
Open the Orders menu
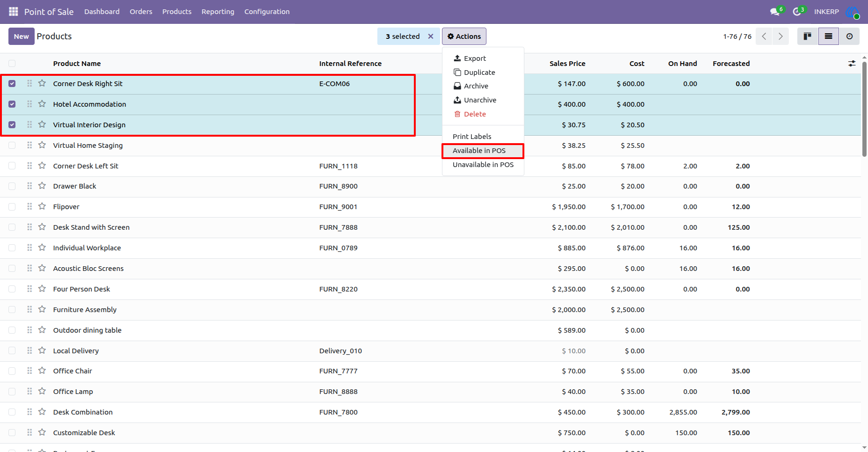click(141, 12)
